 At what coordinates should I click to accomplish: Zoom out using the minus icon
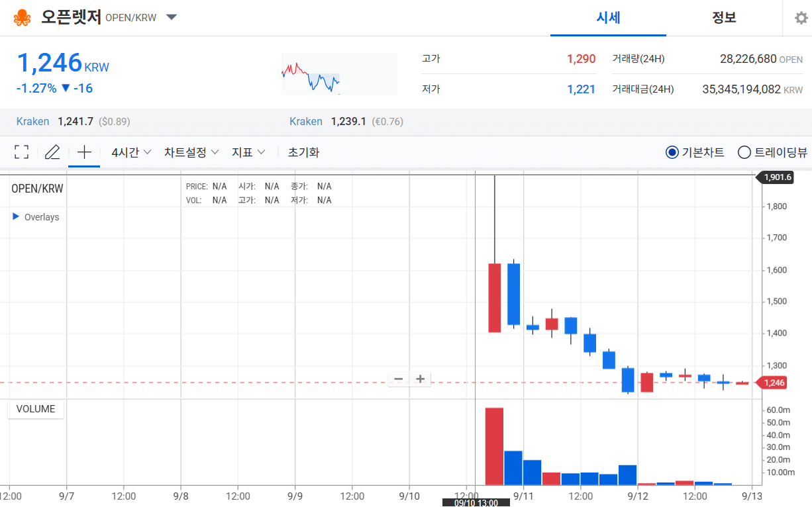(398, 379)
